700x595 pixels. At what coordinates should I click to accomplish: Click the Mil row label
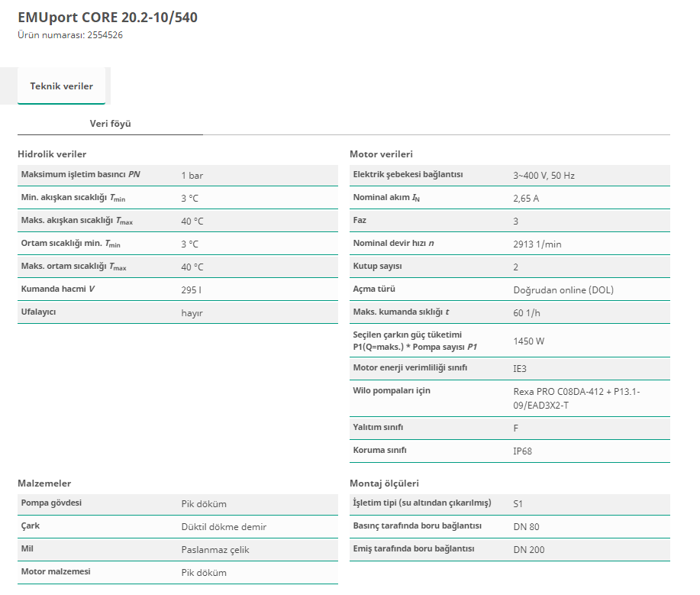pyautogui.click(x=27, y=548)
